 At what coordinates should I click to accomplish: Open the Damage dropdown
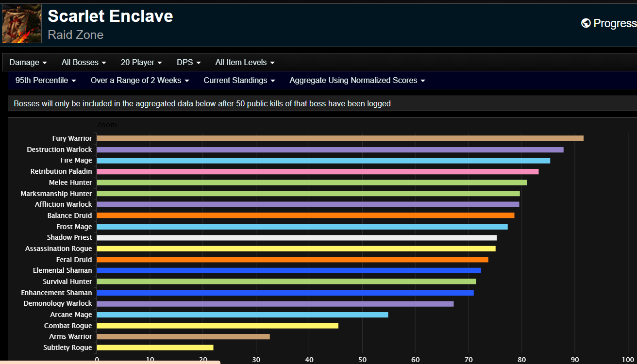coord(28,62)
